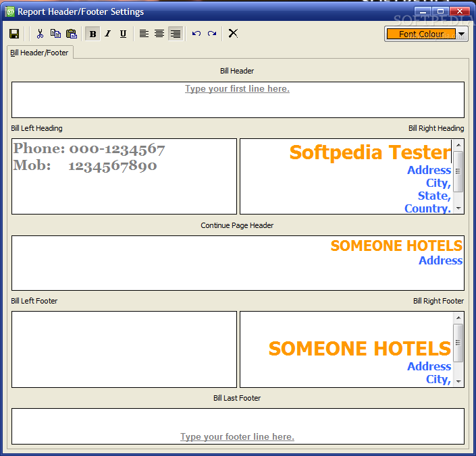This screenshot has width=476, height=456.
Task: Click into the Bill Left Footer box
Action: click(x=124, y=349)
